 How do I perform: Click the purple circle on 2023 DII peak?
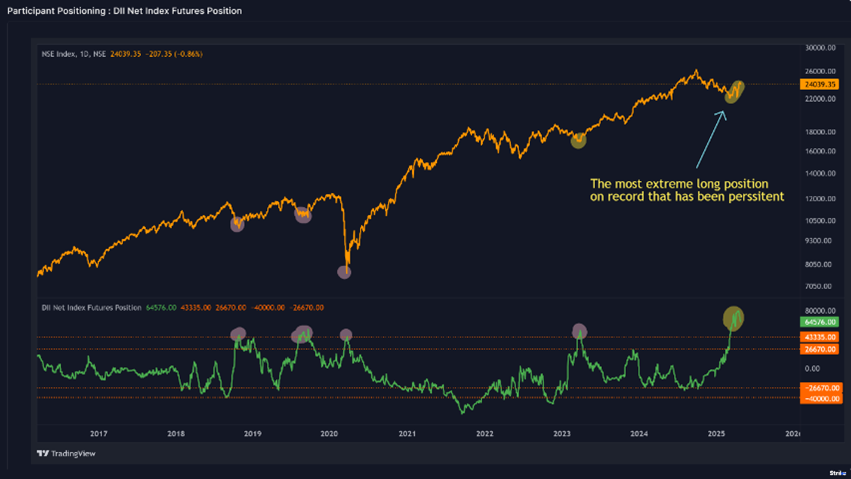coord(579,331)
